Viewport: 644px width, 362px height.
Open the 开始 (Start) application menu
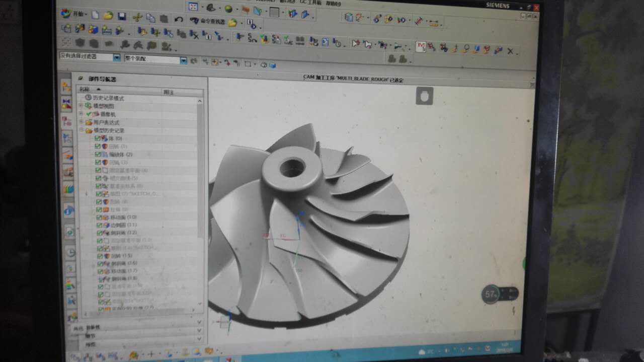click(73, 14)
